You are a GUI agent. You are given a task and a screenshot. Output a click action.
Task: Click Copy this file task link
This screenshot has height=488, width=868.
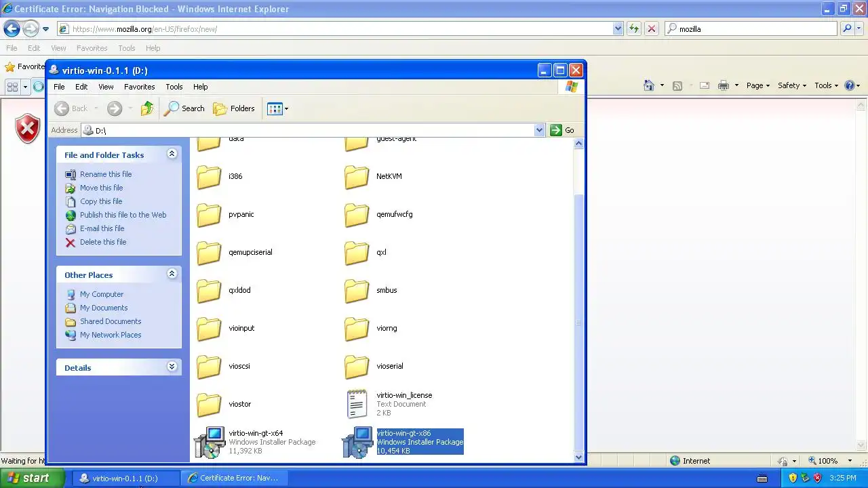[x=101, y=201]
